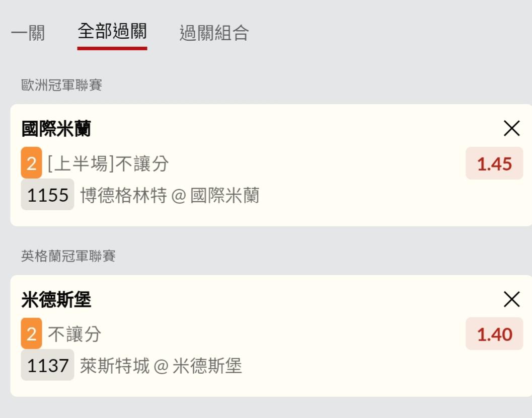Click the 歐洲冠軍聯賽 league heading

[x=62, y=86]
